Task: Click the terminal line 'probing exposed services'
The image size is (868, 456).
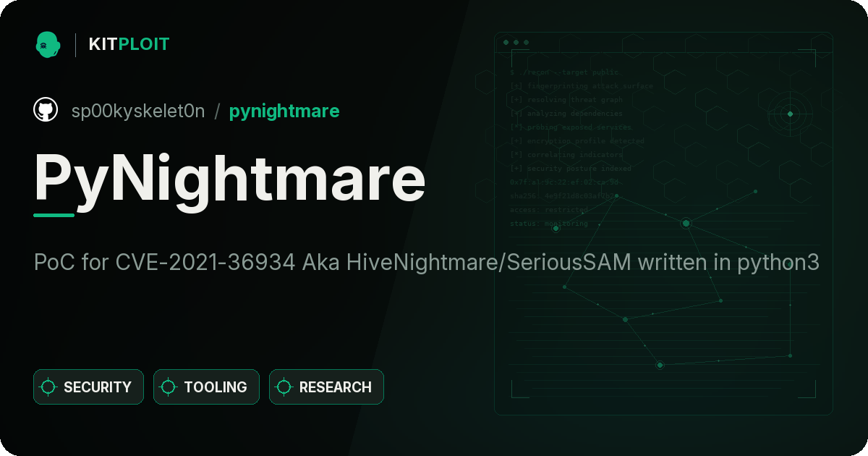Action: coord(571,127)
